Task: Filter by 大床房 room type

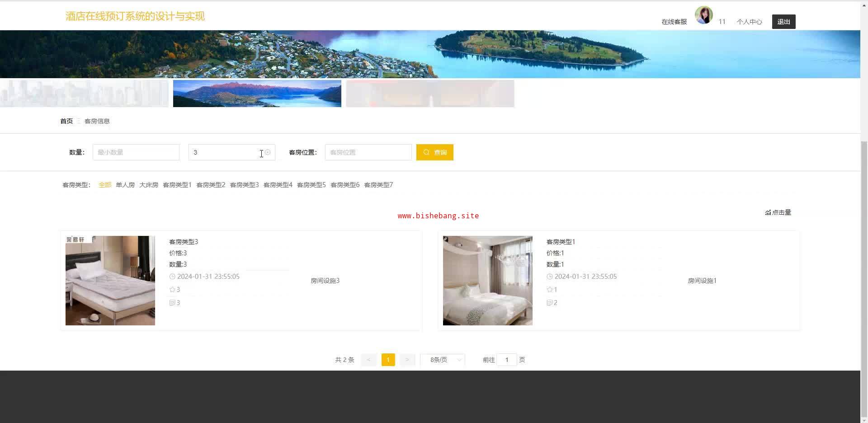Action: click(x=149, y=185)
